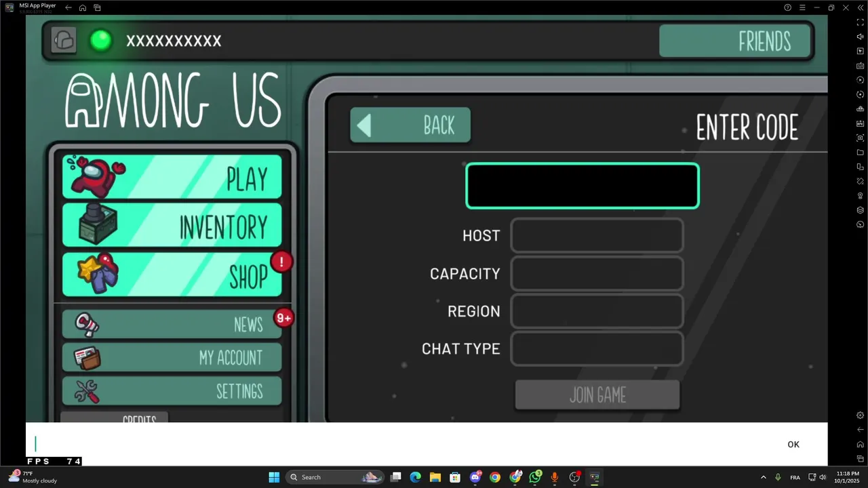Click the location pin icon in sidebar
The image size is (868, 488).
click(x=861, y=196)
